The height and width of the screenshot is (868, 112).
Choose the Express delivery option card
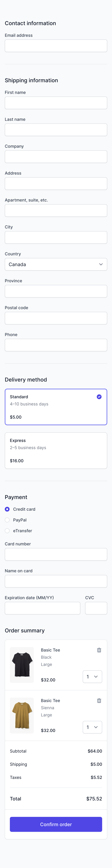click(56, 450)
